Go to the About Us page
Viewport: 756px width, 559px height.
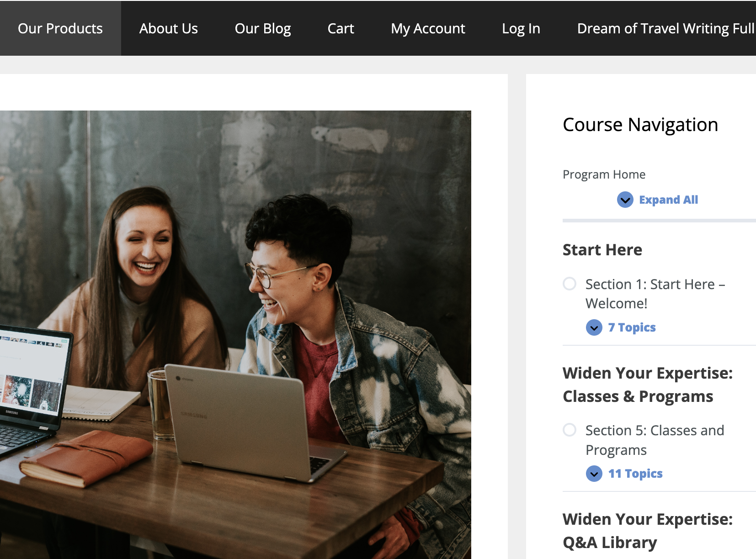pyautogui.click(x=169, y=28)
